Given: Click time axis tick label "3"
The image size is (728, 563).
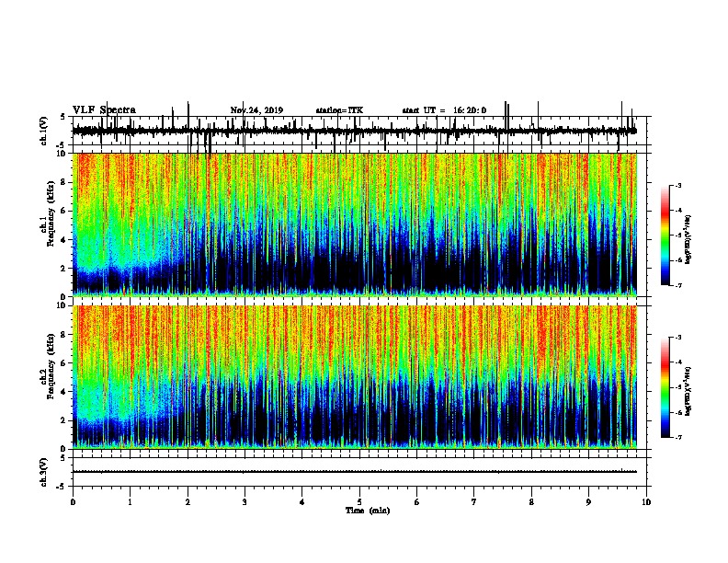Looking at the screenshot, I should [245, 502].
